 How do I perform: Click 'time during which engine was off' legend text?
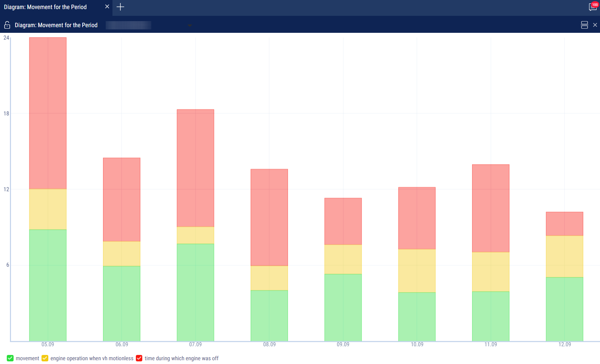click(x=182, y=358)
